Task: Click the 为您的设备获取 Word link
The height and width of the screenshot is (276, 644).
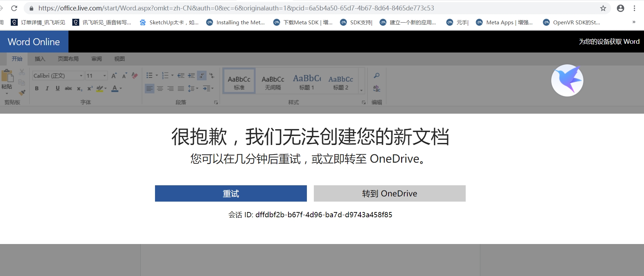Action: point(609,42)
